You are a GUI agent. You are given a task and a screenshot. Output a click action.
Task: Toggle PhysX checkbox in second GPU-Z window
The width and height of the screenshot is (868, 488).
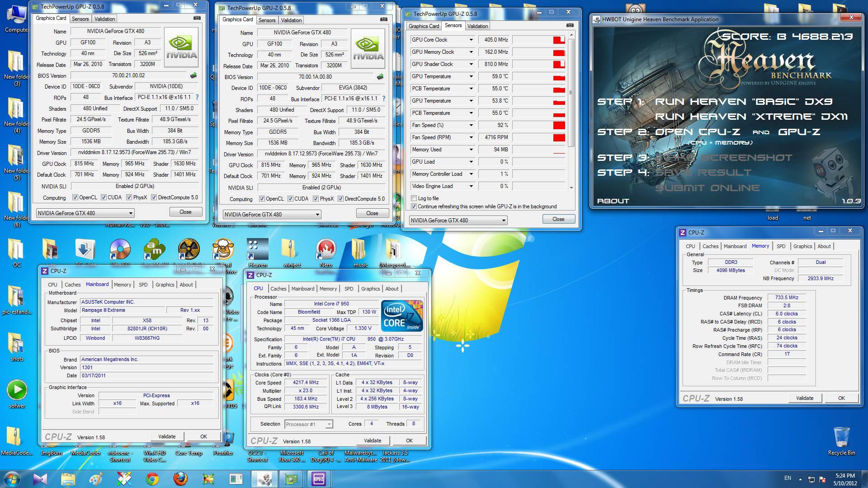[316, 199]
